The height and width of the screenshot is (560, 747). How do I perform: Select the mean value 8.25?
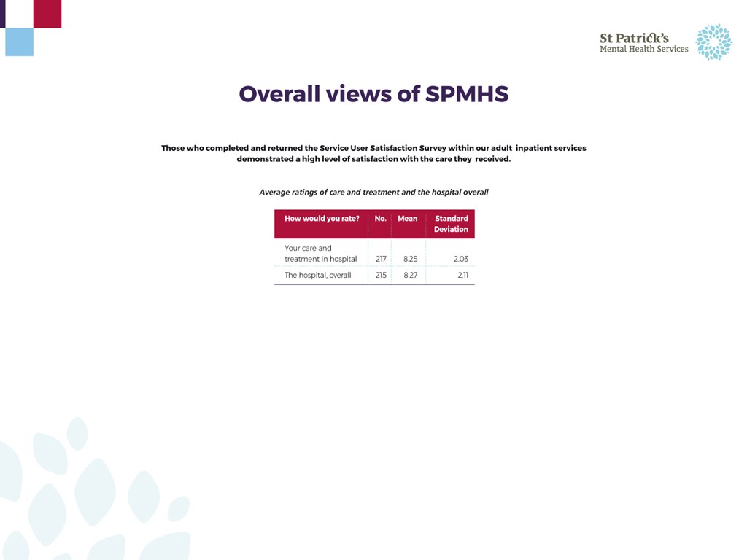click(x=410, y=259)
